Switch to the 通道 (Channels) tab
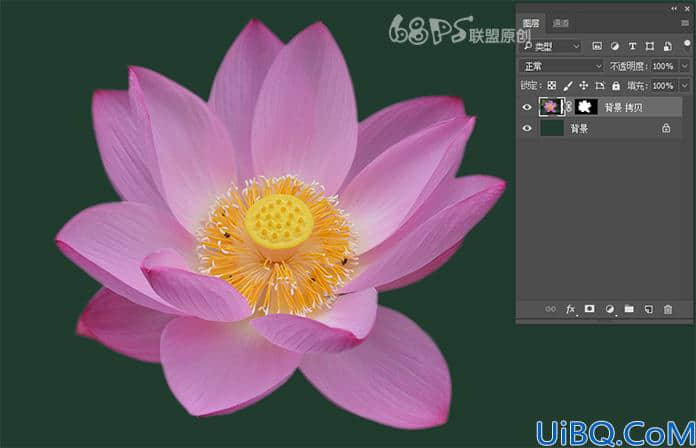 click(x=561, y=23)
